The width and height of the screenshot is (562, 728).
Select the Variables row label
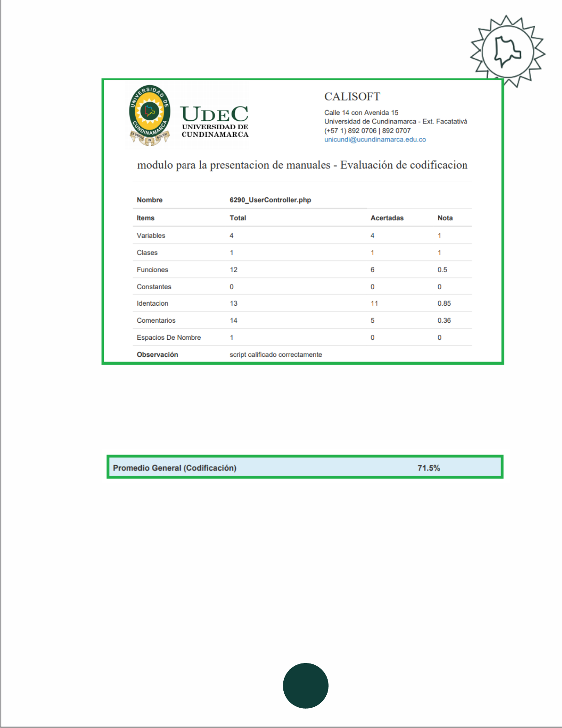pos(151,236)
